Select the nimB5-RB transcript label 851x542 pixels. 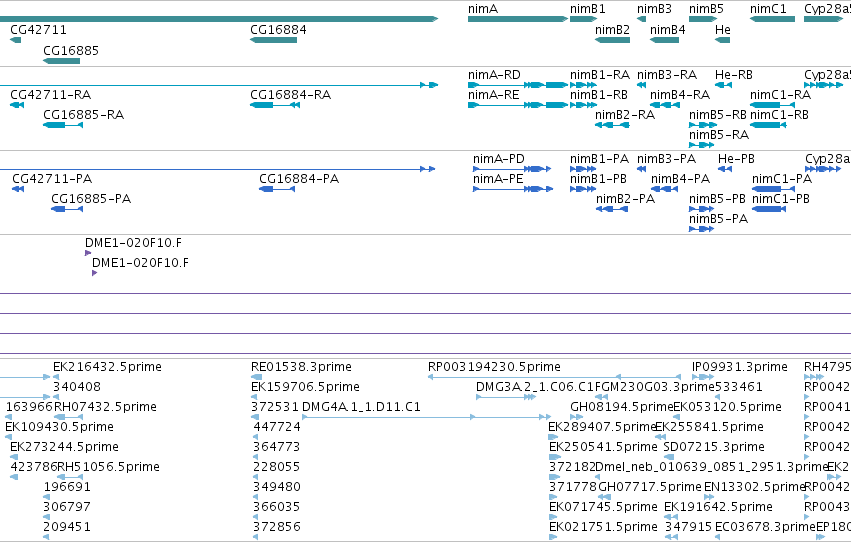pyautogui.click(x=717, y=115)
